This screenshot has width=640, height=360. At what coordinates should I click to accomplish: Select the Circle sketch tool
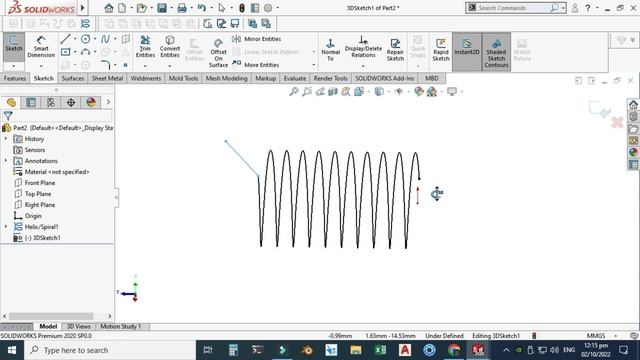(x=85, y=39)
